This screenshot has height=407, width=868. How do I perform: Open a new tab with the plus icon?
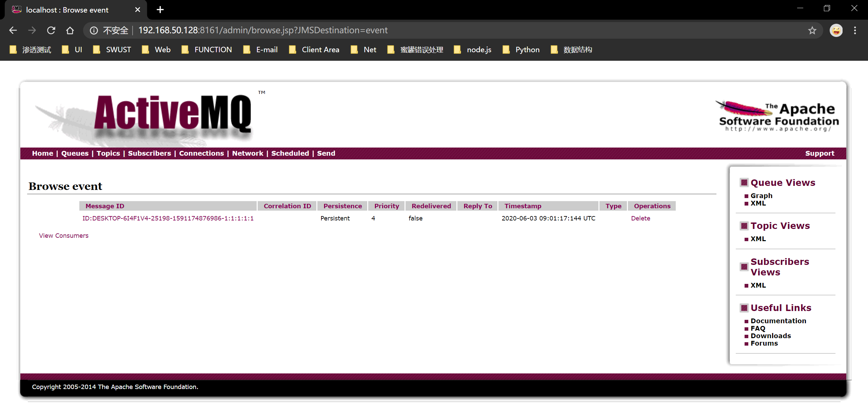point(160,10)
